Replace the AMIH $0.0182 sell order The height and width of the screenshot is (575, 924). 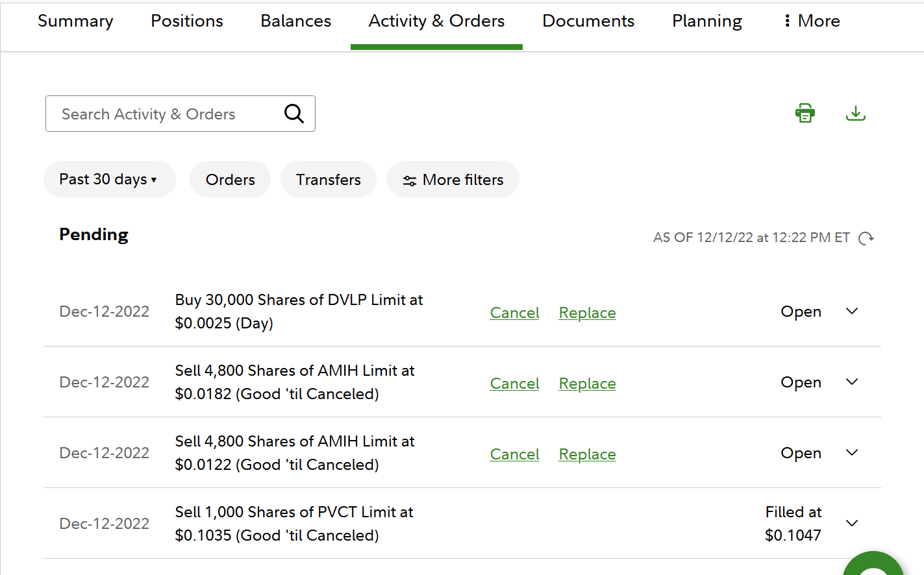[587, 384]
